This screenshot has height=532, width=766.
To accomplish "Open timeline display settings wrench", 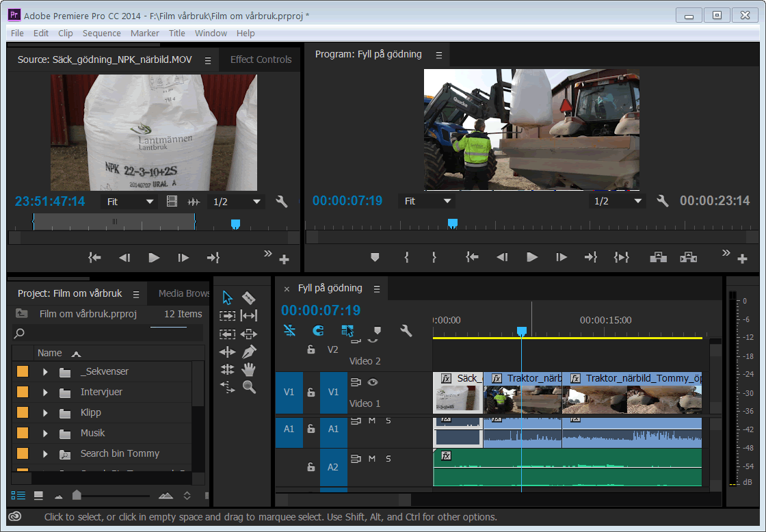I will tap(406, 331).
